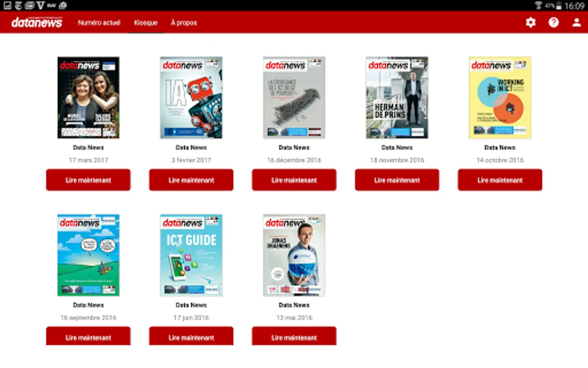Screen dimensions: 588x368
Task: Open the help question mark icon
Action: tap(554, 22)
